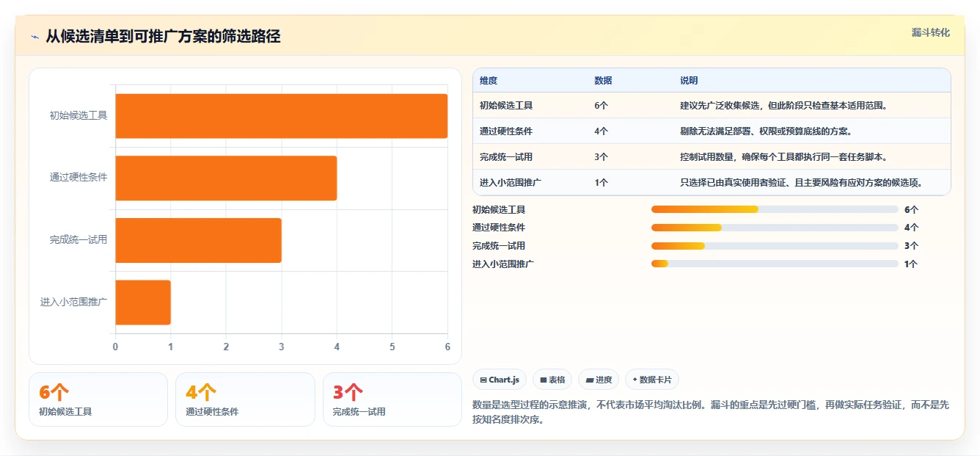This screenshot has width=980, height=456.
Task: Click the 初始候选工具 chart axis label
Action: 78,115
